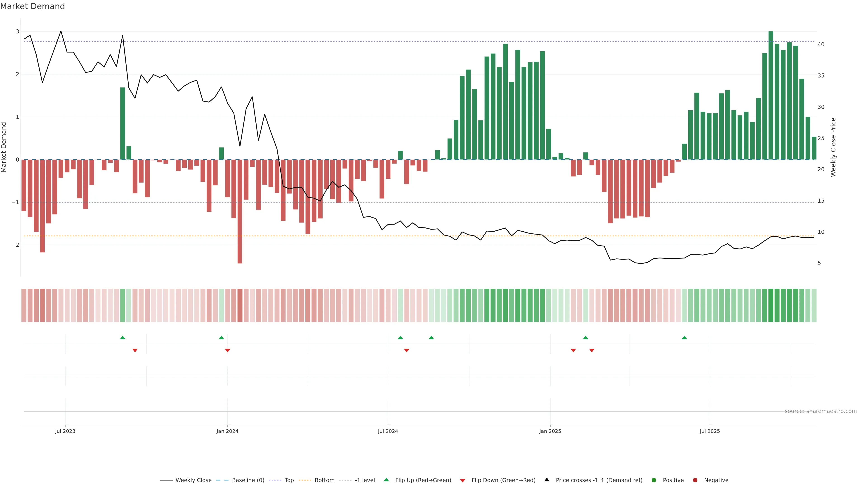Image resolution: width=868 pixels, height=488 pixels.
Task: Click the Flip Up green triangle legend icon
Action: point(386,480)
